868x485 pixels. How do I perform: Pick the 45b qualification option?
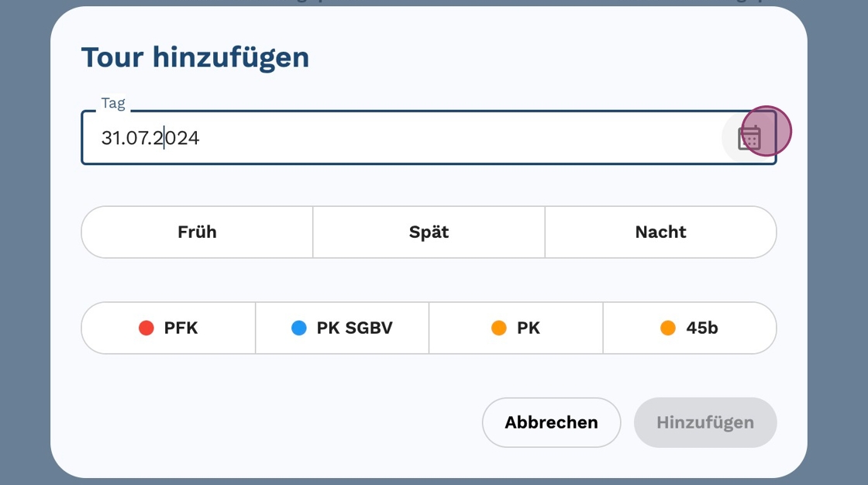[x=690, y=328]
